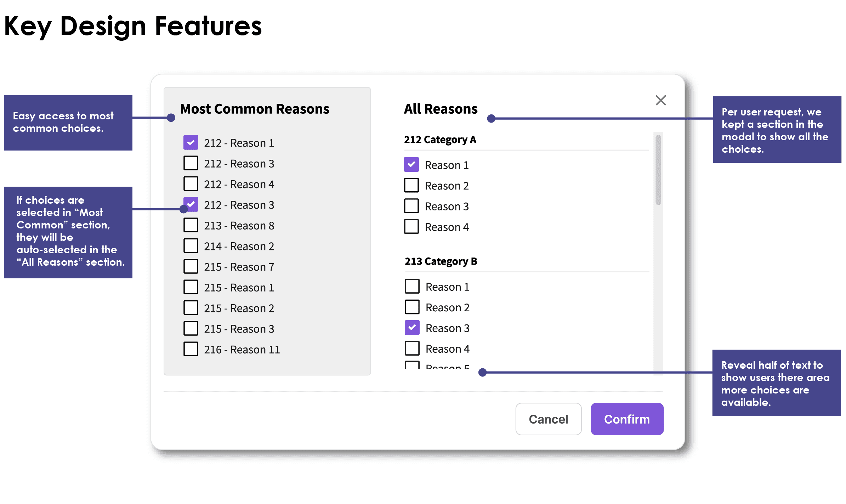Click the All Reasons scrollbar thumb
Screen dimensions: 846x504
[x=658, y=170]
